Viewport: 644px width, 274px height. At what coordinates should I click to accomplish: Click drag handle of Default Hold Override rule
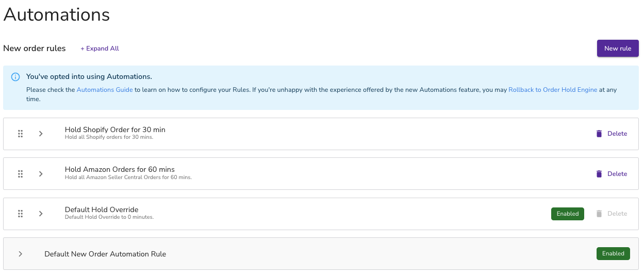coord(21,214)
